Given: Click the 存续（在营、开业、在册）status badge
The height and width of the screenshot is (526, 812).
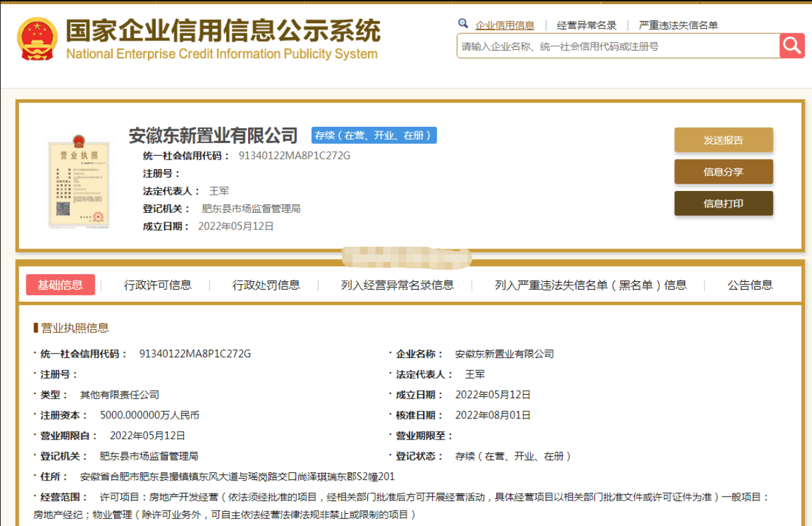Looking at the screenshot, I should (374, 135).
